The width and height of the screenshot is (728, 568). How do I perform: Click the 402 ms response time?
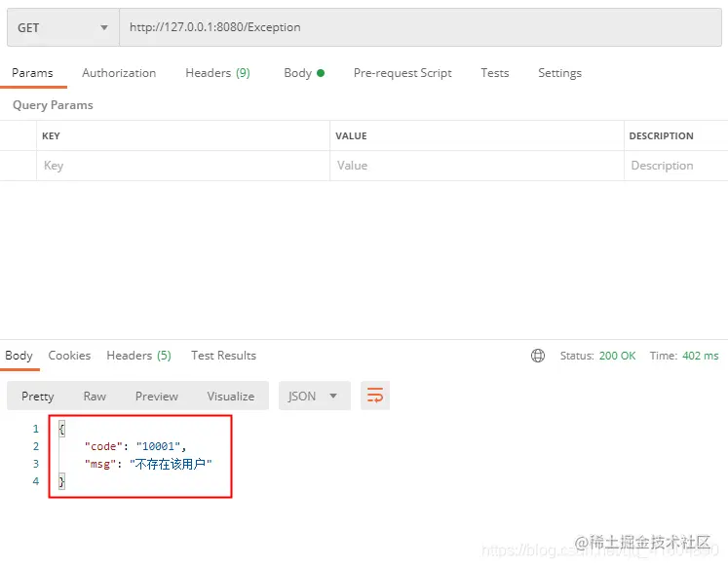tap(700, 356)
